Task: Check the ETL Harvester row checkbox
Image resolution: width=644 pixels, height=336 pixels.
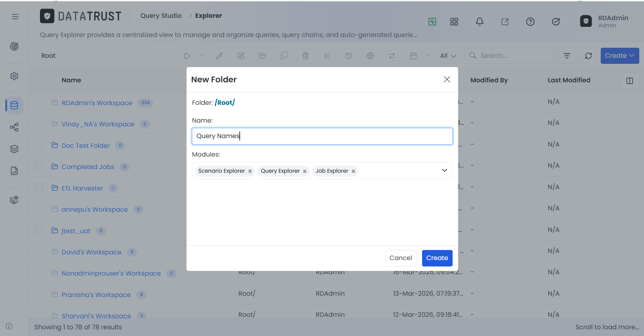Action: [40, 187]
